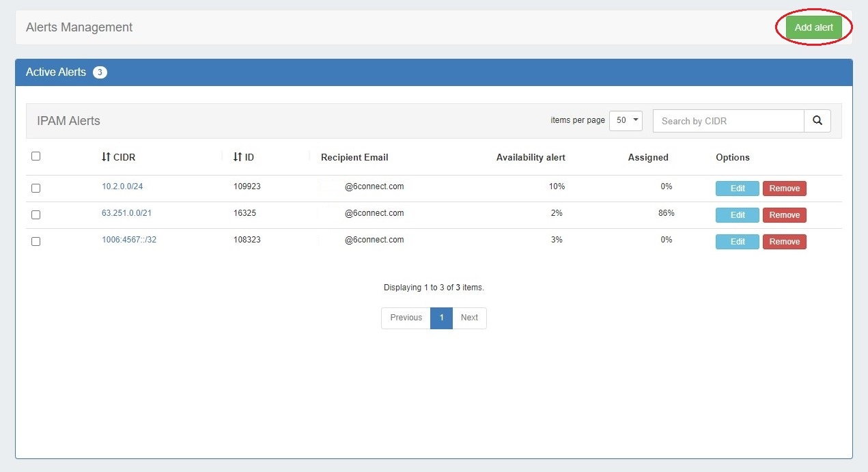Go to the Next page
This screenshot has width=868, height=472.
469,318
